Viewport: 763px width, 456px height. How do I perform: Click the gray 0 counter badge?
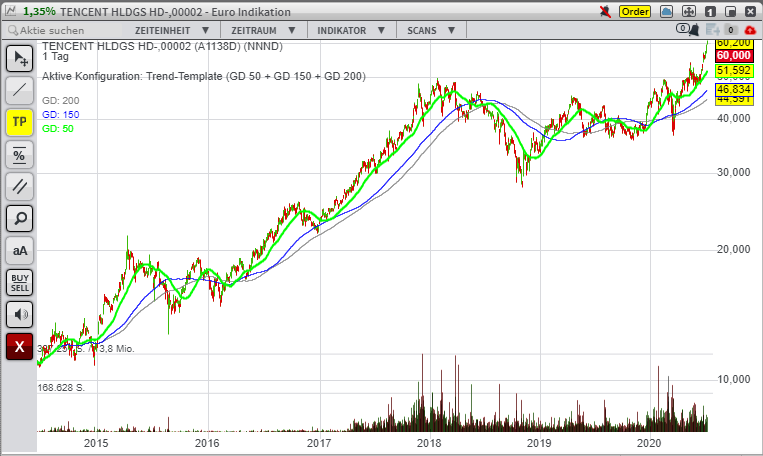[x=730, y=30]
